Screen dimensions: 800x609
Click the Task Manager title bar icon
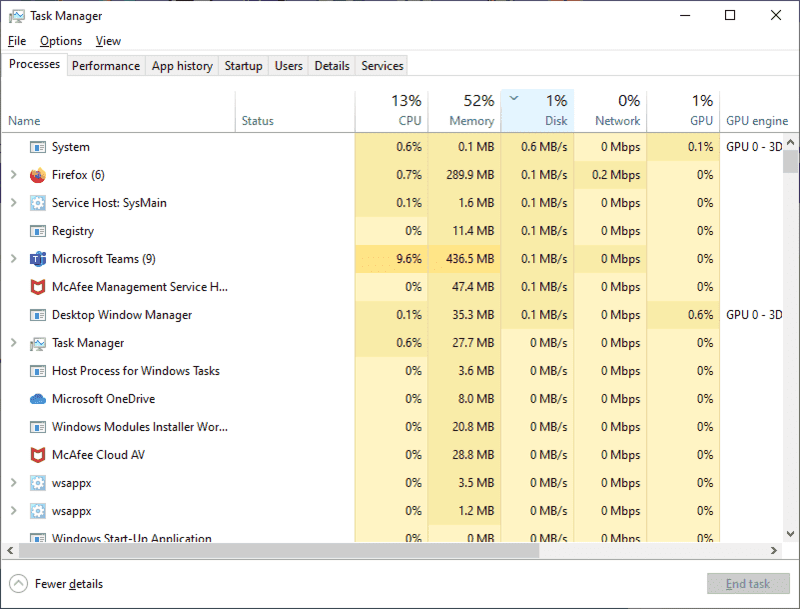point(16,16)
